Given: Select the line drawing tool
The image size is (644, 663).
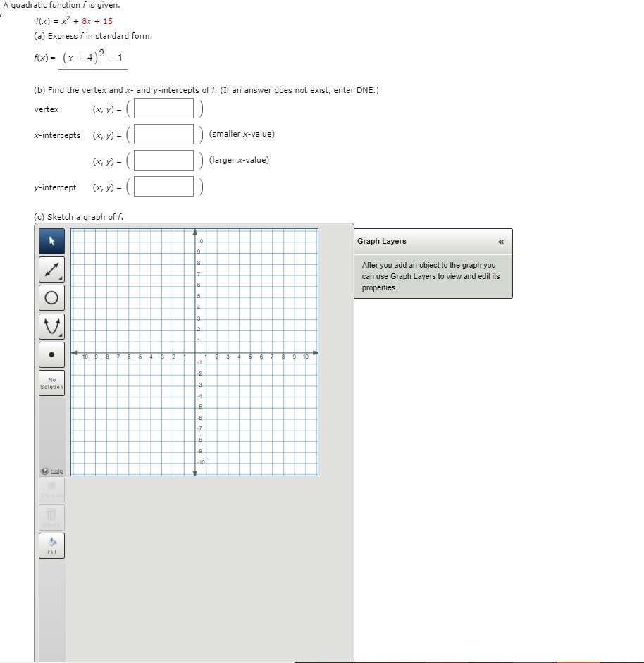Looking at the screenshot, I should pyautogui.click(x=51, y=269).
